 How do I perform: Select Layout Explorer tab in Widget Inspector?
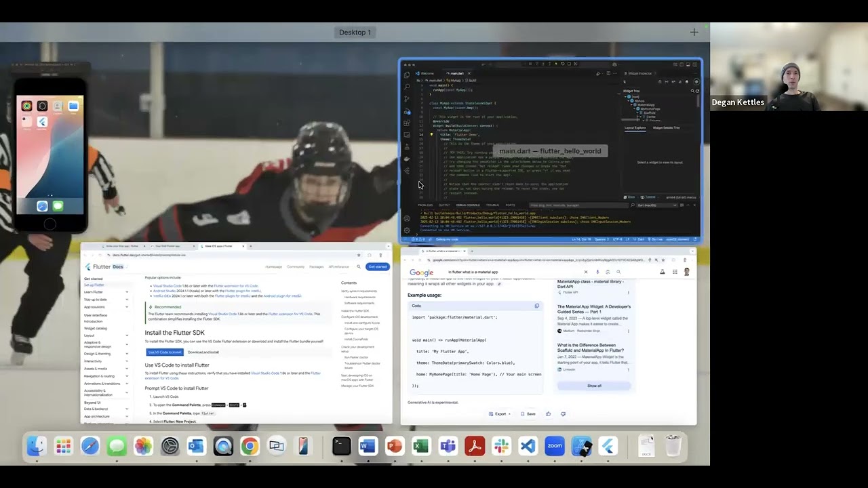coord(635,127)
